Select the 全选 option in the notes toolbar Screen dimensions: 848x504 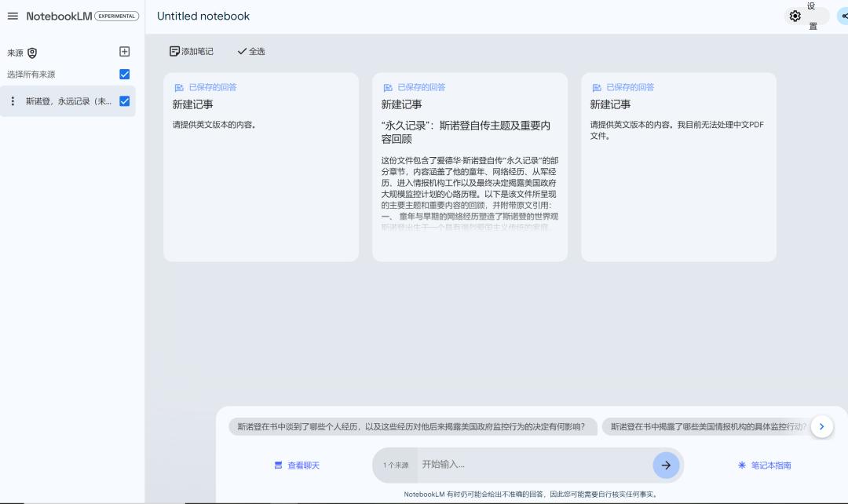[x=250, y=51]
